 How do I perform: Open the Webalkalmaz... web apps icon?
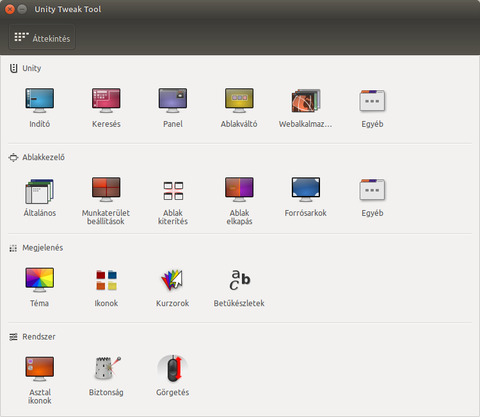306,100
